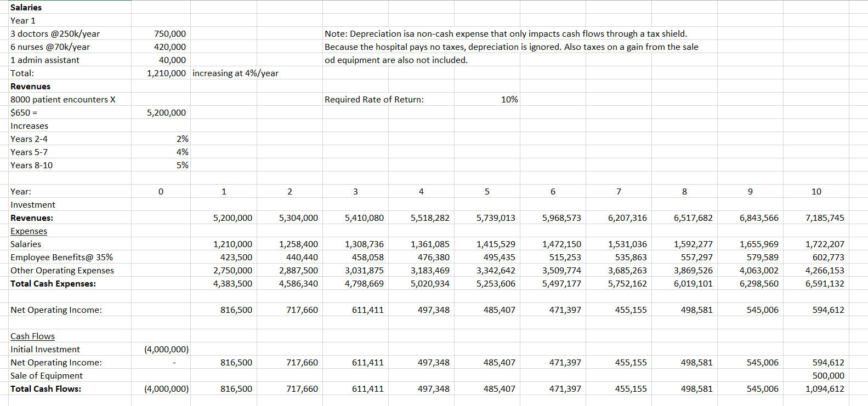Screen dimensions: 868x406
Task: Click the underlined Cash Flows label
Action: pos(32,336)
